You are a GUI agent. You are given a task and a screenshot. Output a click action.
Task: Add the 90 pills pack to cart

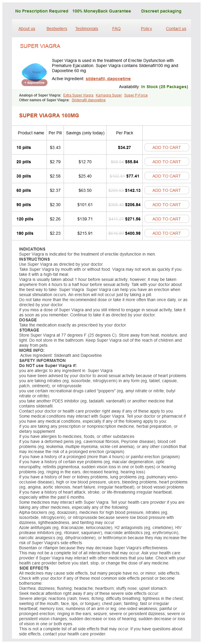point(167,205)
